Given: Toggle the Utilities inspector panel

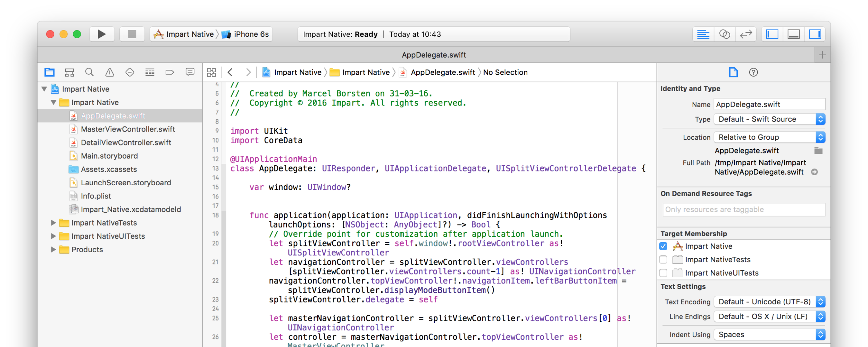Looking at the screenshot, I should tap(815, 34).
